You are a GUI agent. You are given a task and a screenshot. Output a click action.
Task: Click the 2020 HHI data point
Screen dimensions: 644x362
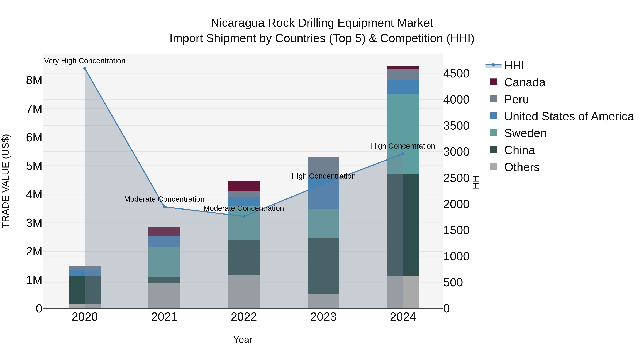click(85, 68)
